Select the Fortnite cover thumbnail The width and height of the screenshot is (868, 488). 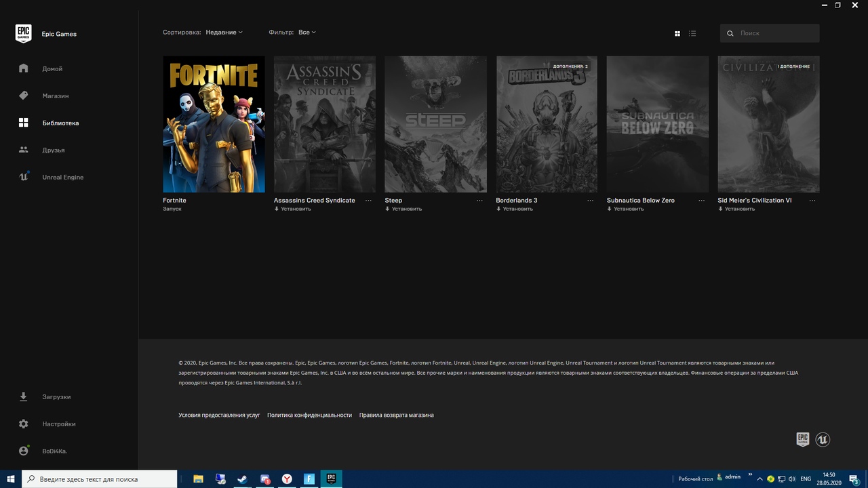click(x=214, y=124)
